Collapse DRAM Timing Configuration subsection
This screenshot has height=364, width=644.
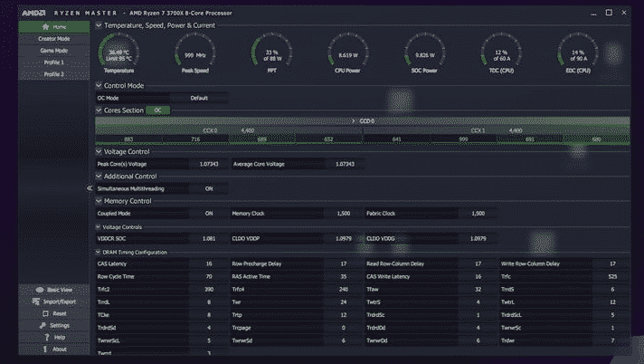pos(98,252)
